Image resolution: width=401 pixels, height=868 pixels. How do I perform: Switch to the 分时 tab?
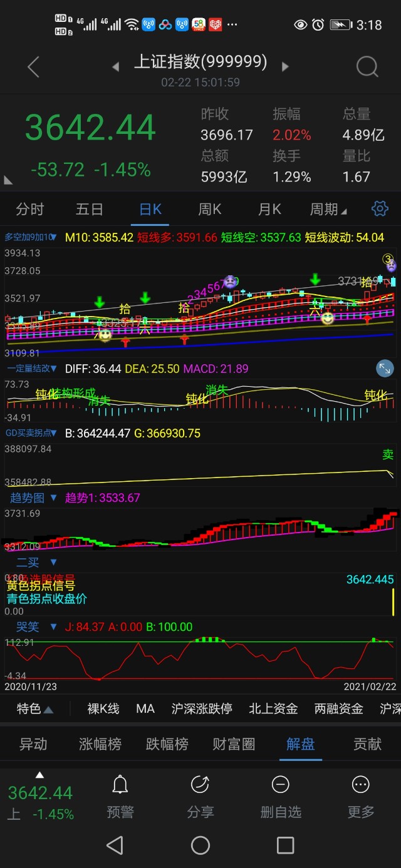30,209
